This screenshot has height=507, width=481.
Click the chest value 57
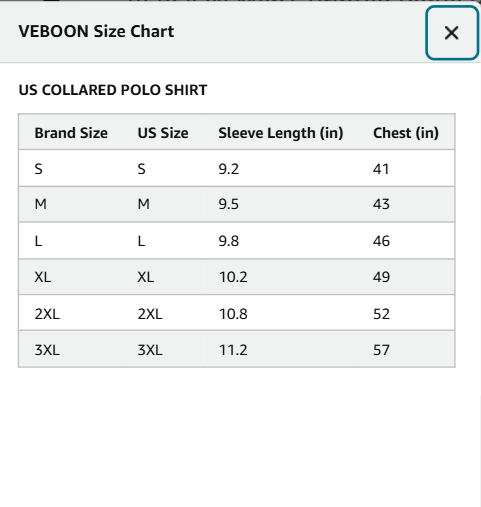click(x=381, y=350)
